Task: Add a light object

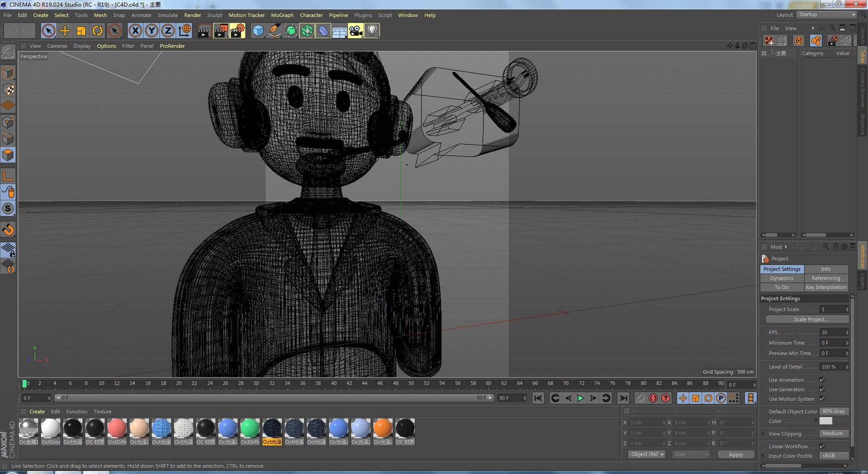Action: (x=372, y=31)
